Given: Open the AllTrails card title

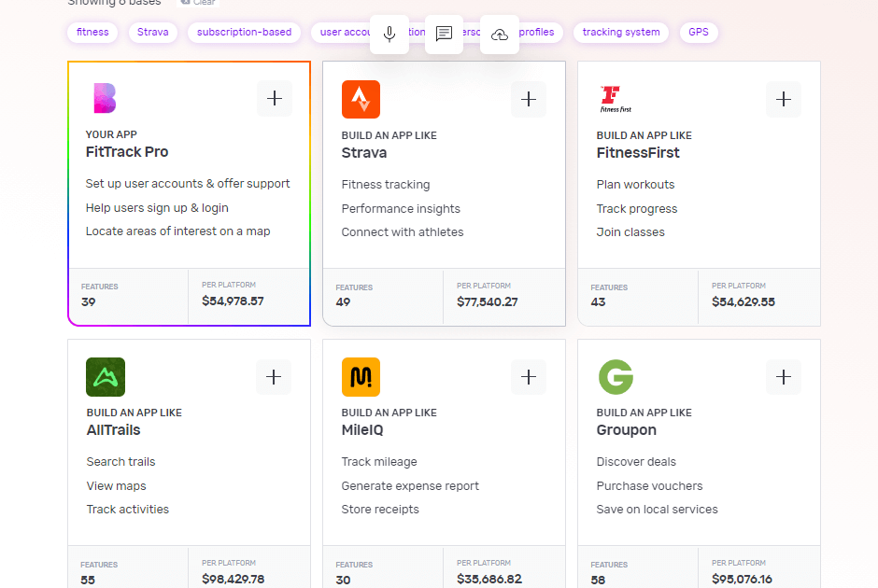Looking at the screenshot, I should point(113,430).
